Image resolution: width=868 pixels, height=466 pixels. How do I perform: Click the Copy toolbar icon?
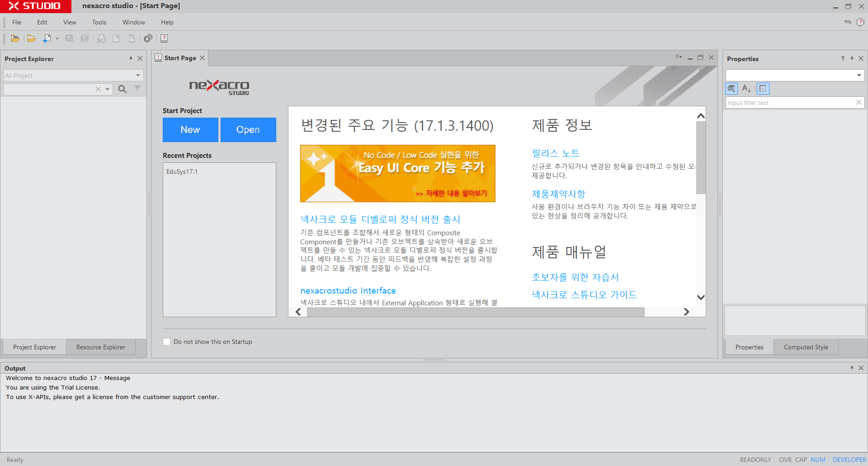(116, 38)
